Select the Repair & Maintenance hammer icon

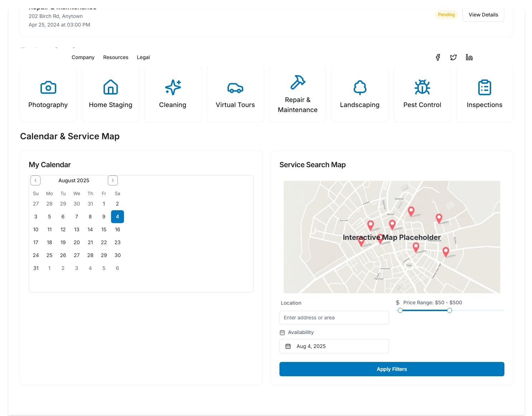(x=298, y=82)
